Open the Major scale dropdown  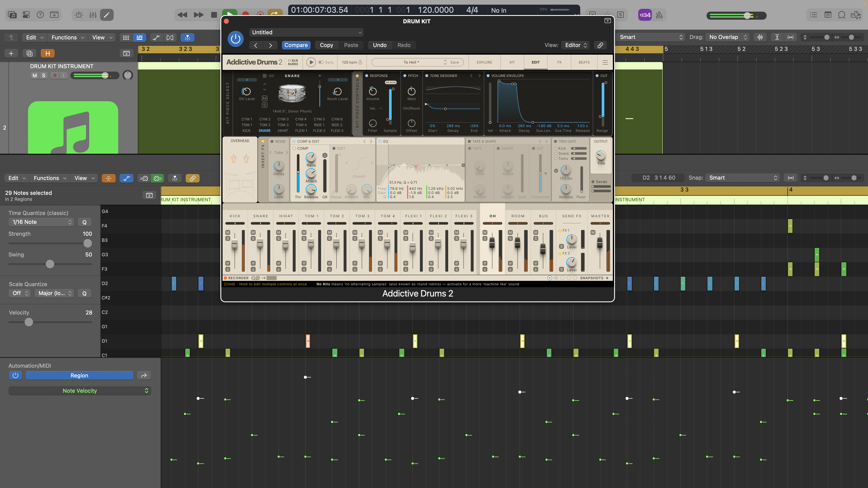coord(54,293)
